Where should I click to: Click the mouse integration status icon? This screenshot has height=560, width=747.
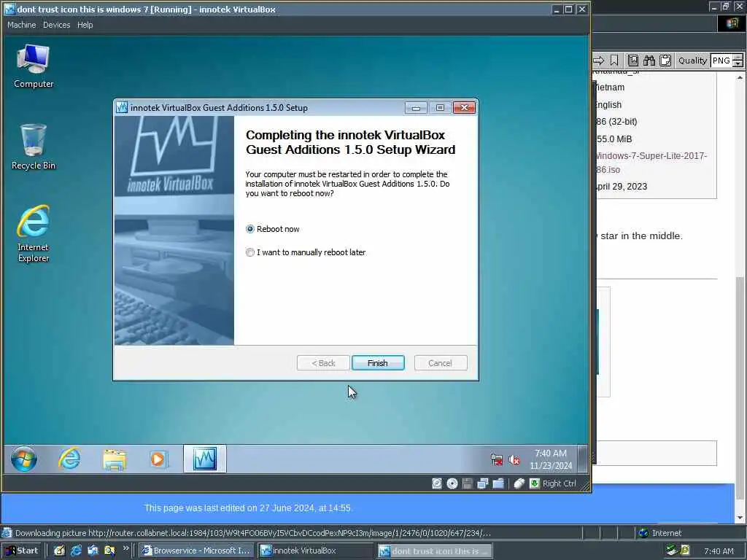pyautogui.click(x=519, y=484)
